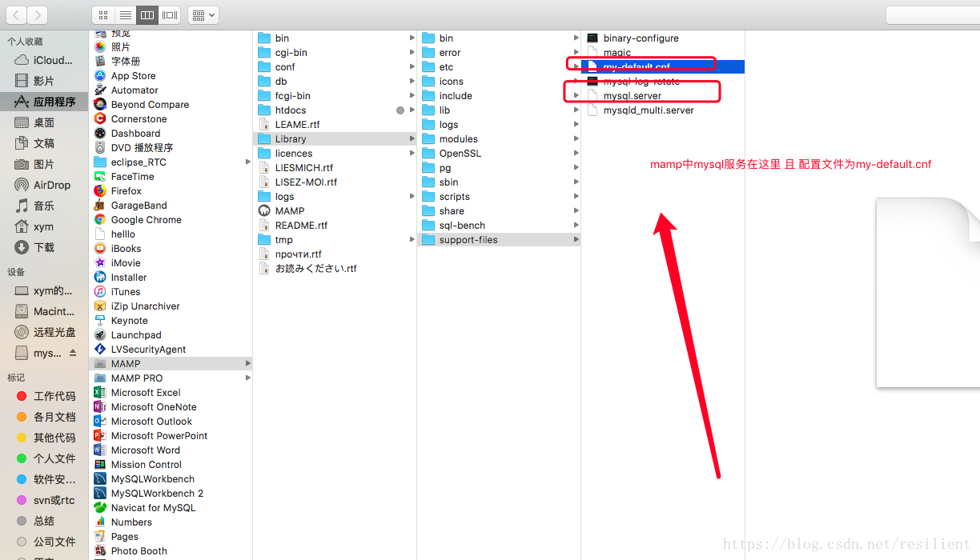The width and height of the screenshot is (980, 560).
Task: Filter by orange tag 各月文档
Action: (44, 417)
